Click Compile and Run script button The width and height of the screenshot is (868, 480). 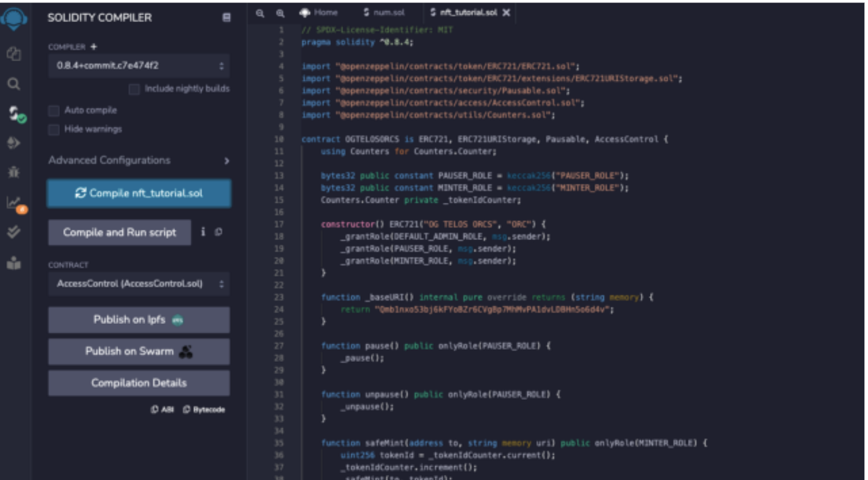point(119,232)
